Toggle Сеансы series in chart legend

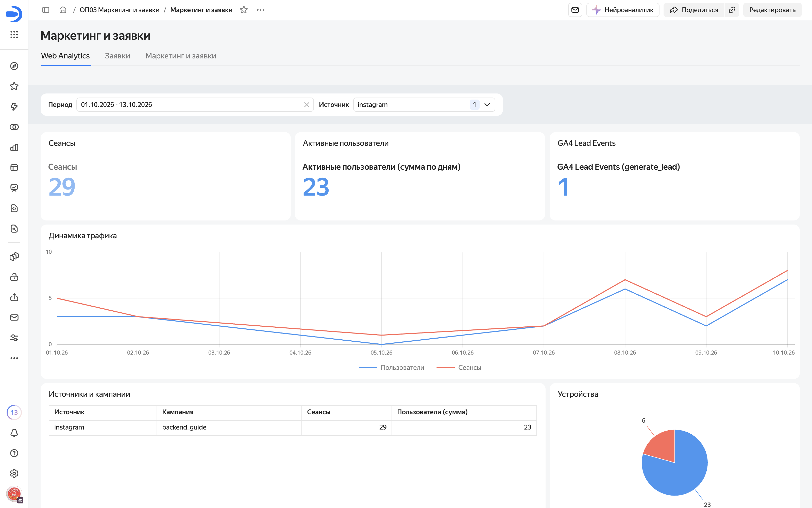pos(459,368)
